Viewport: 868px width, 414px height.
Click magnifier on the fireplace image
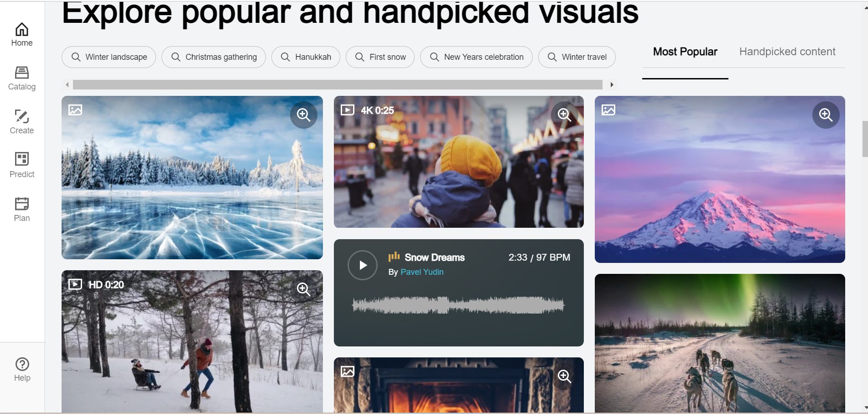[x=564, y=376]
